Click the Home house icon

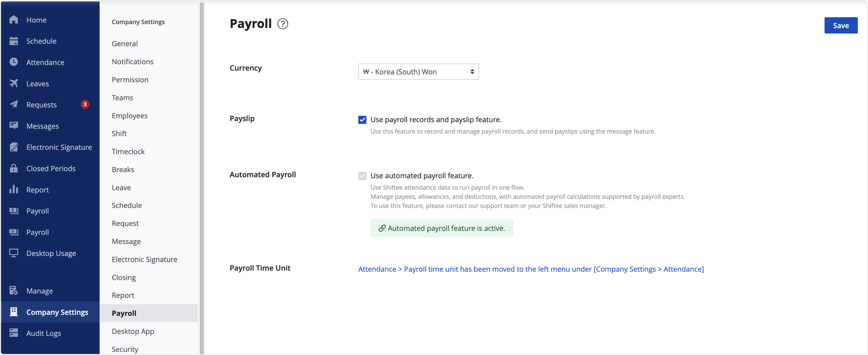point(13,19)
